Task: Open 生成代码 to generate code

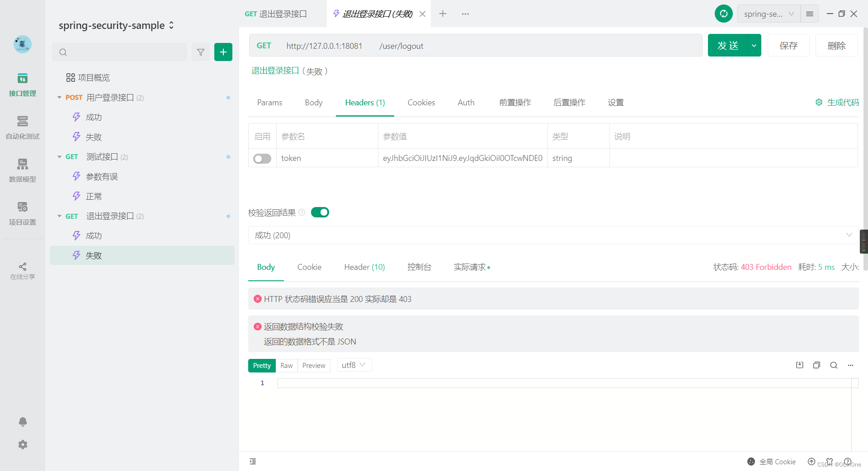Action: [x=837, y=103]
